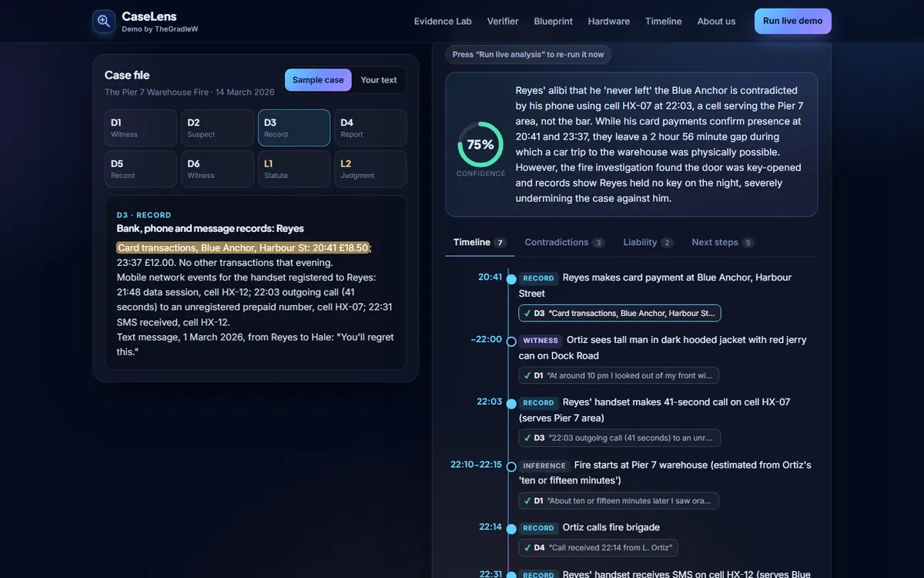Go to the Verifier nav link
Image resolution: width=924 pixels, height=578 pixels.
tap(503, 22)
